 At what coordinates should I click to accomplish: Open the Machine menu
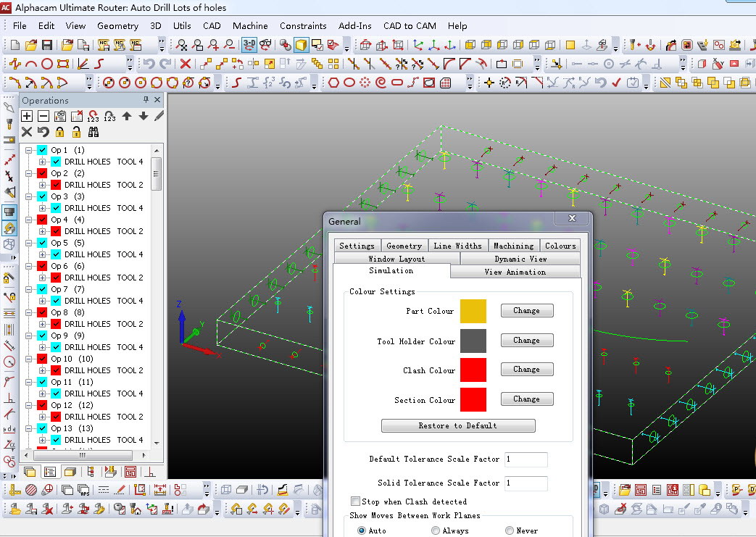coord(250,26)
